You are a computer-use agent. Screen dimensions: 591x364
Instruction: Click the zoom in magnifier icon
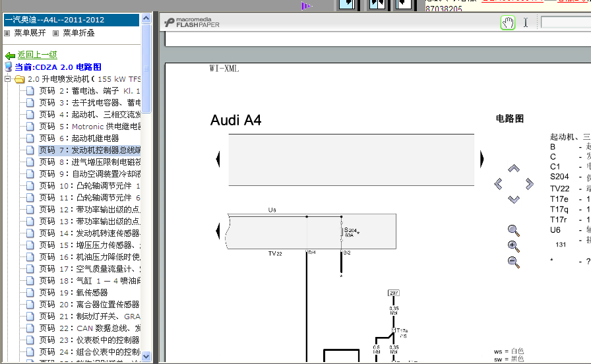click(513, 246)
